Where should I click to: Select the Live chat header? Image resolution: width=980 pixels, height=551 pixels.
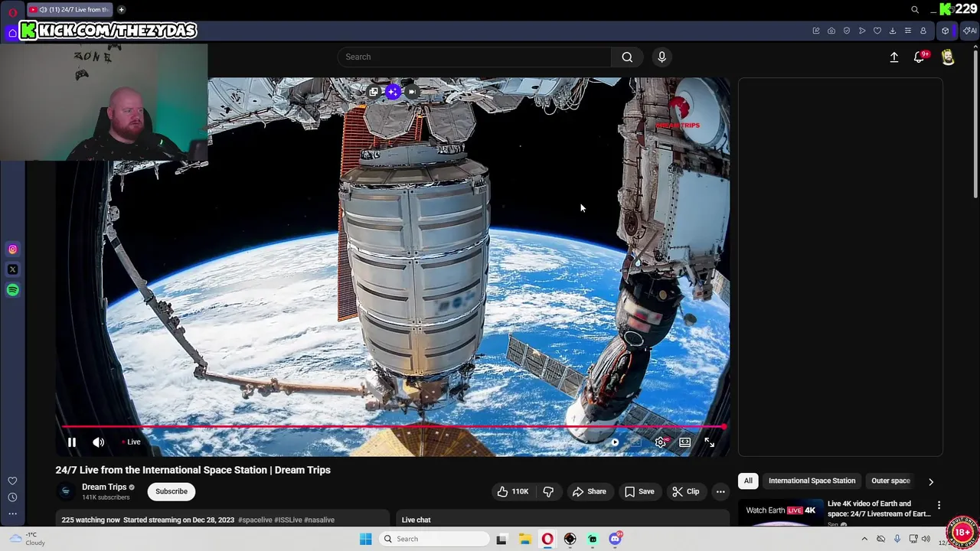[x=416, y=520]
